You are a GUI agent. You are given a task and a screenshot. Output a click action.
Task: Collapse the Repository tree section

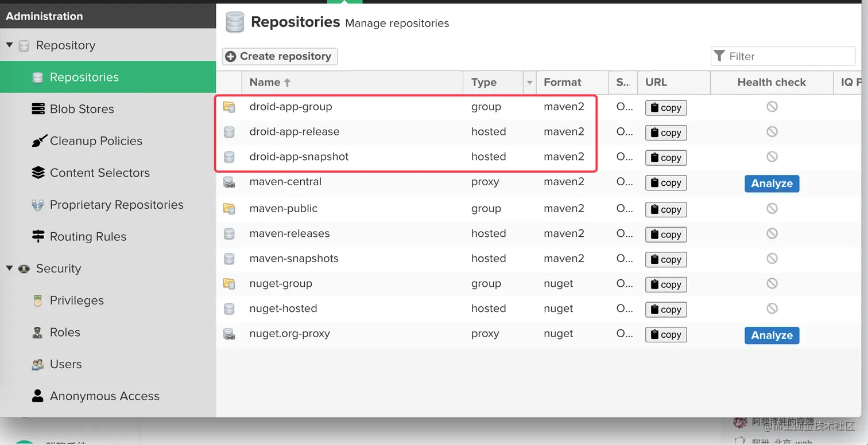pos(9,45)
